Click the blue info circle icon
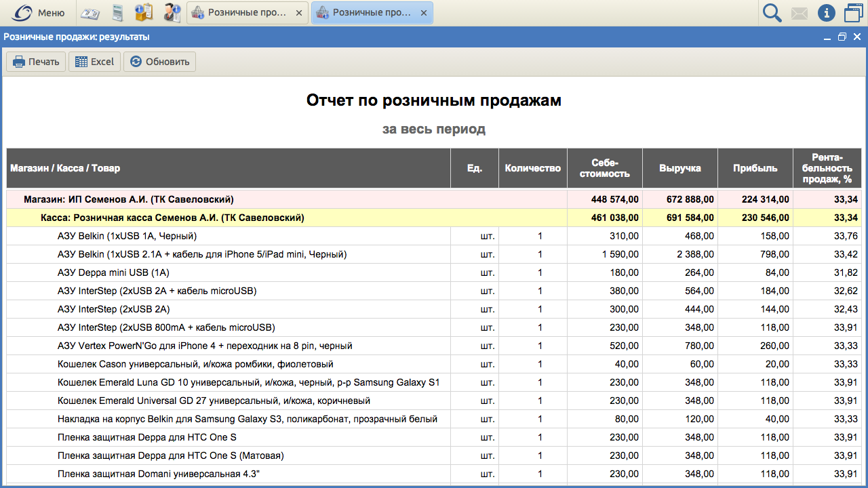868x488 pixels. (x=826, y=13)
